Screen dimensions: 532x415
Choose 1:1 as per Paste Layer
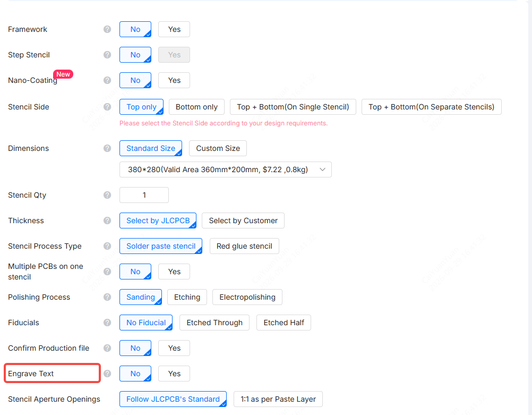pyautogui.click(x=278, y=399)
